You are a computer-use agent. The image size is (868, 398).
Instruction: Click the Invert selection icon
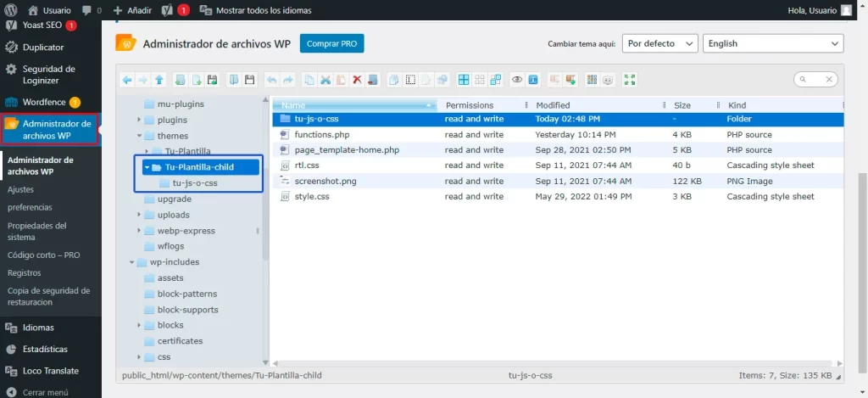[x=495, y=80]
